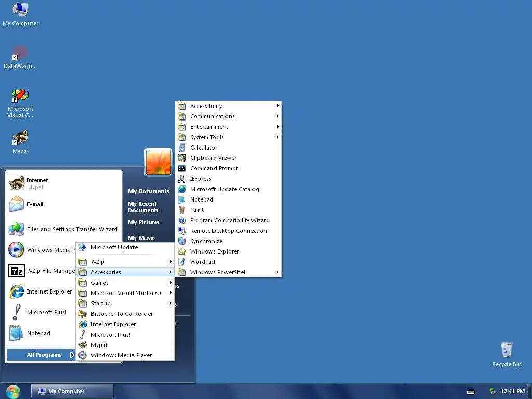Open IExpress wizard

[x=228, y=179]
